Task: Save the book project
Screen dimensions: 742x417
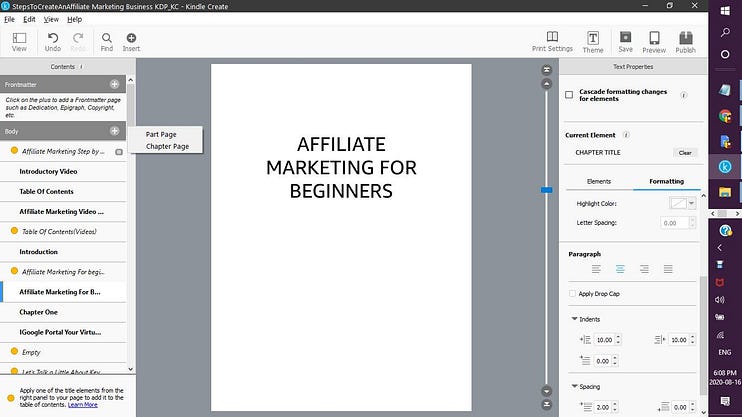Action: (626, 42)
